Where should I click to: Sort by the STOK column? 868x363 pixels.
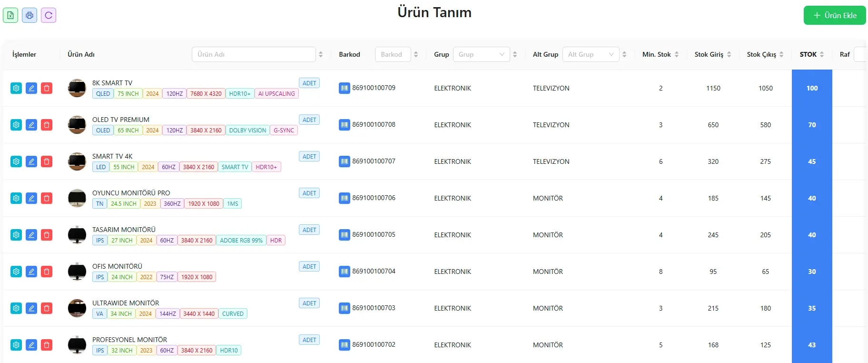[x=822, y=54]
